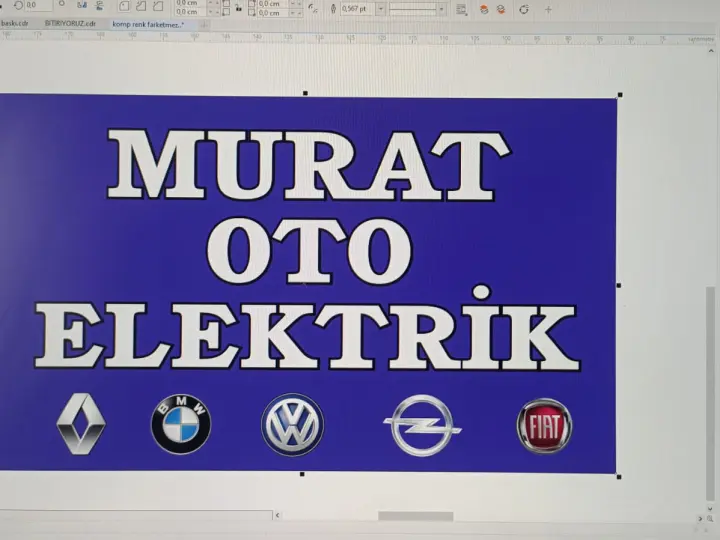Select the Volkswagen logo on canvas
This screenshot has width=720, height=540.
pyautogui.click(x=292, y=425)
